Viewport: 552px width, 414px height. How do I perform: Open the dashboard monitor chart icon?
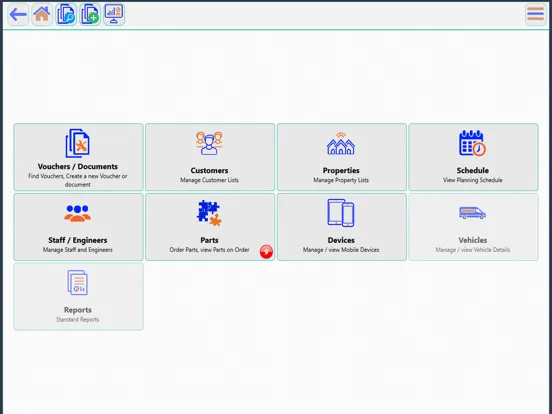[114, 14]
